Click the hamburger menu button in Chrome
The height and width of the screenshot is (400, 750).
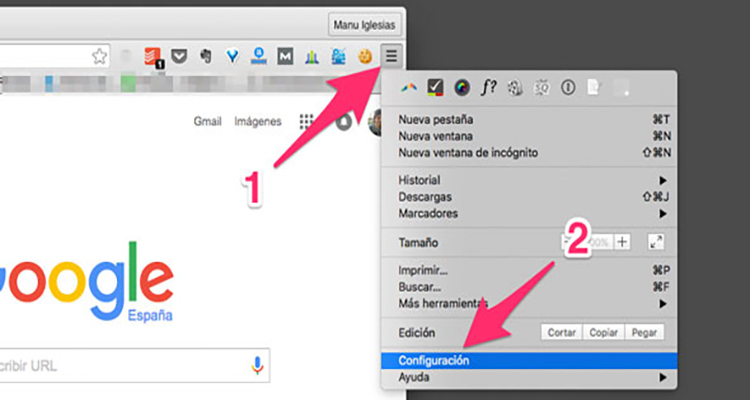392,56
